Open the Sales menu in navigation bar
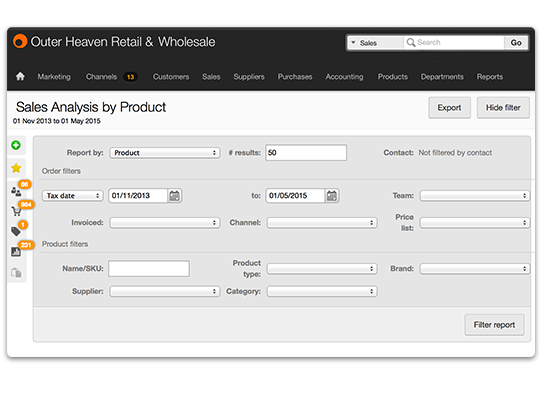The image size is (543, 393). click(211, 77)
